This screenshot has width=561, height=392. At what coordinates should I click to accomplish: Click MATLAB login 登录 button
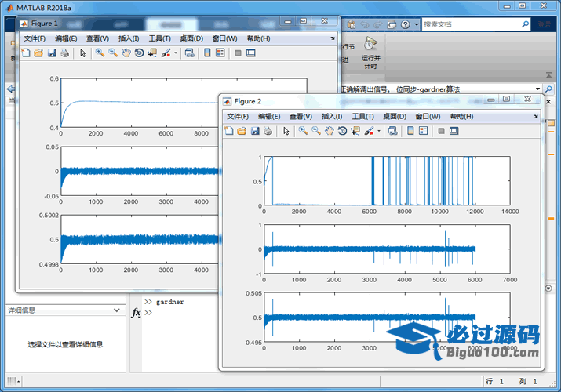(545, 24)
